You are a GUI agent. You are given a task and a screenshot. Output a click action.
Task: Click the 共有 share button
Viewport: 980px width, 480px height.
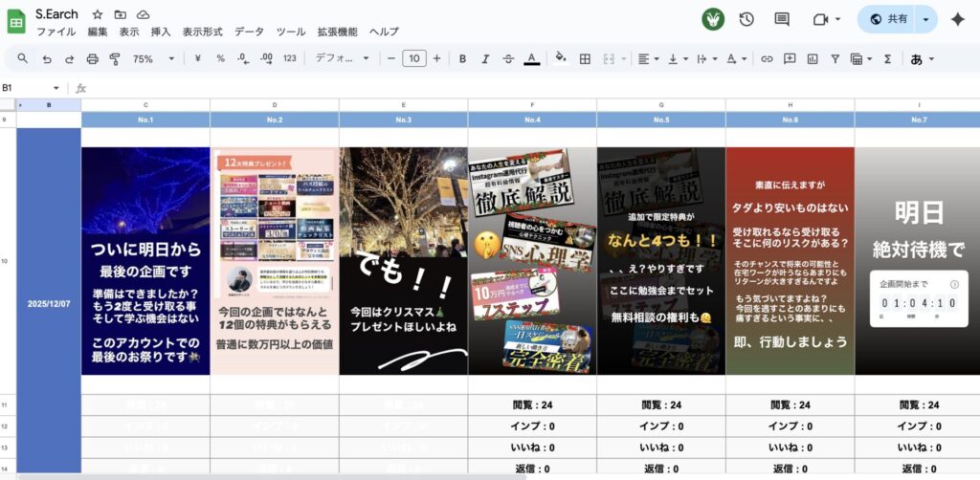click(887, 19)
